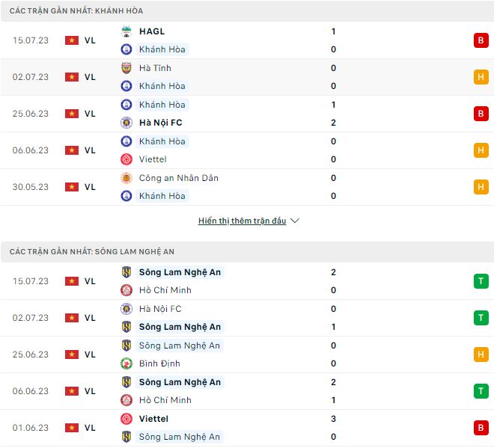Image resolution: width=494 pixels, height=448 pixels.
Task: Select Các trận gần nhất: Khánh Hòa header
Action: point(76,11)
